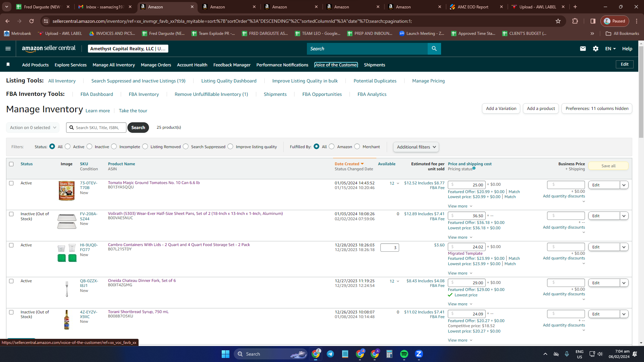Open the settings gear icon
The width and height of the screenshot is (644, 362).
[596, 49]
